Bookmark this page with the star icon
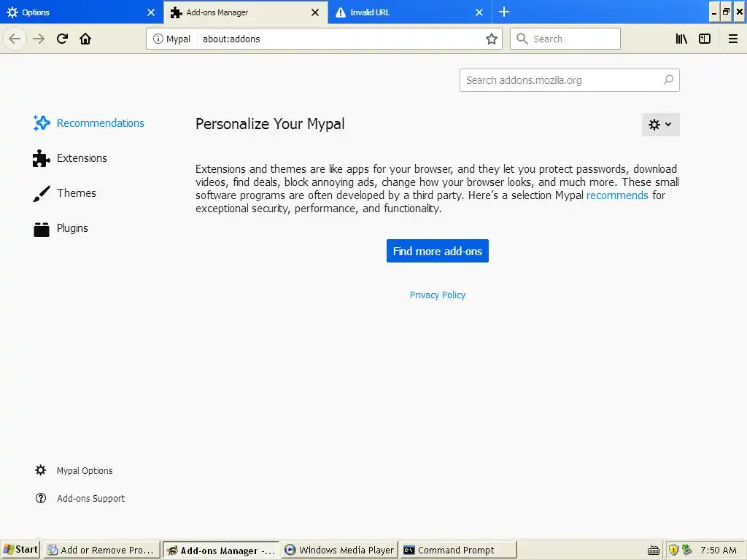This screenshot has width=747, height=560. [x=492, y=39]
